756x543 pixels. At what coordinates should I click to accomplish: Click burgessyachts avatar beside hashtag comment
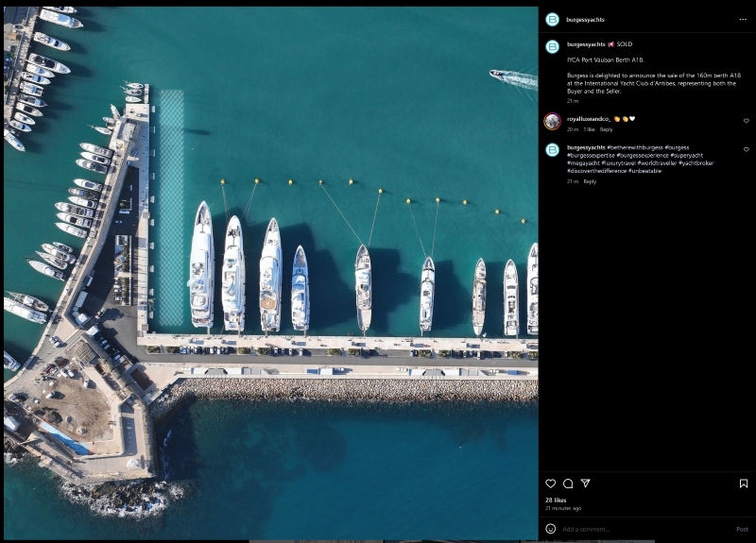click(552, 149)
